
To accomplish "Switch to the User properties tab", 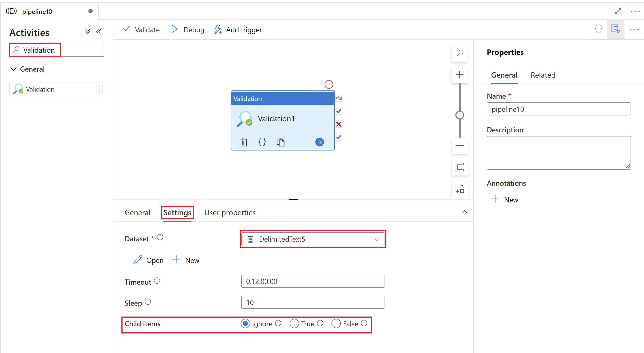I will coord(230,213).
